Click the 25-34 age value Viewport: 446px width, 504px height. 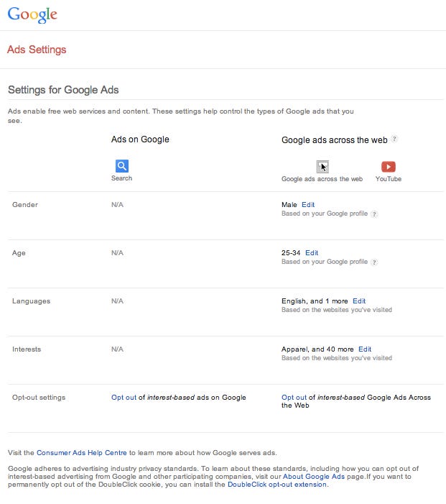(x=291, y=253)
